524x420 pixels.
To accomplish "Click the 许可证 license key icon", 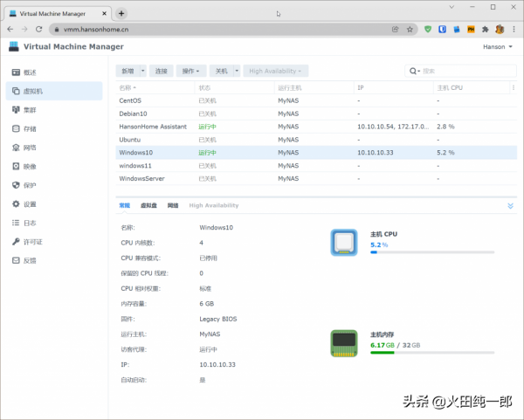I will (x=17, y=242).
